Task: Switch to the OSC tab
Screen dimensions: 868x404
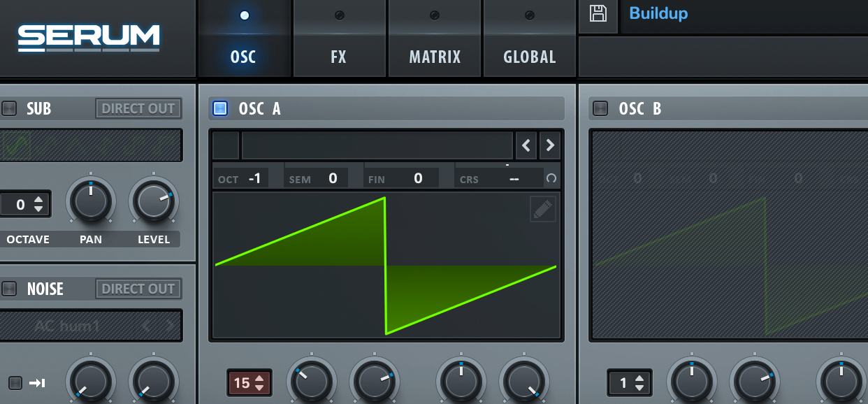Action: 244,38
